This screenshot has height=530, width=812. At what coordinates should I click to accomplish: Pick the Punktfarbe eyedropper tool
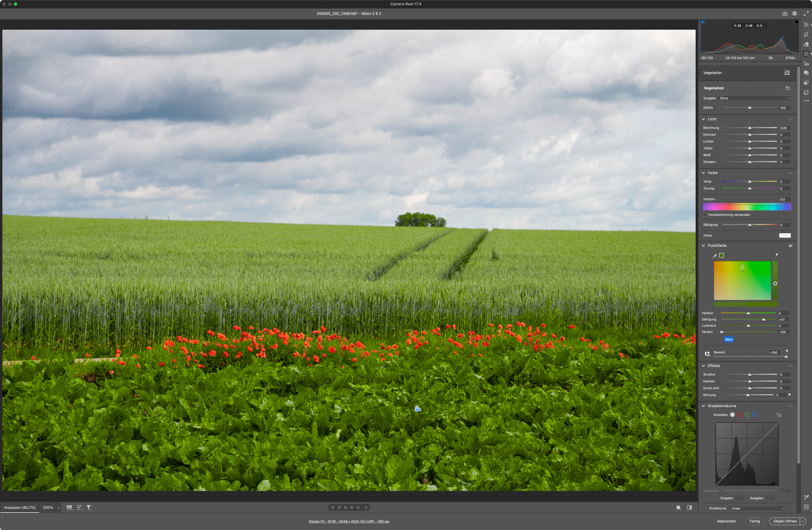(x=715, y=256)
